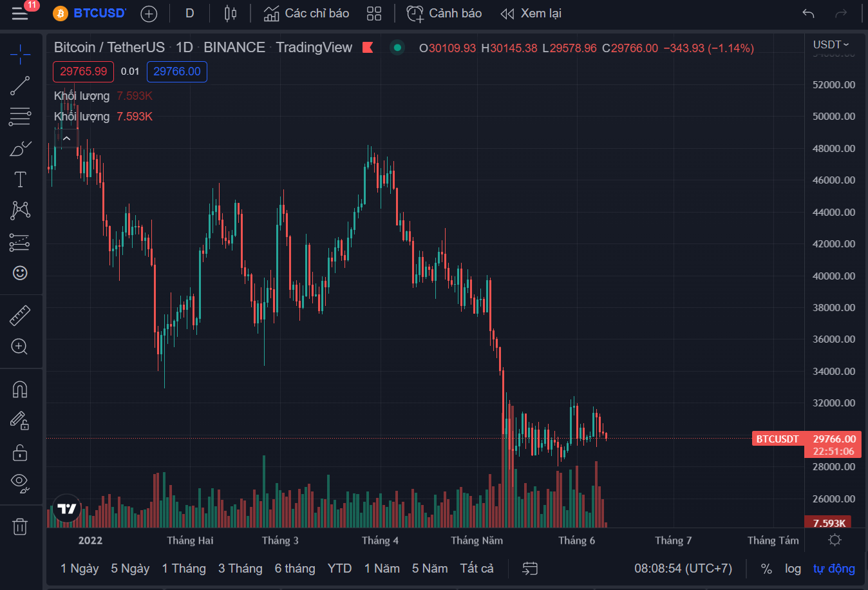
Task: Set range to Tất cả
Action: pyautogui.click(x=477, y=569)
